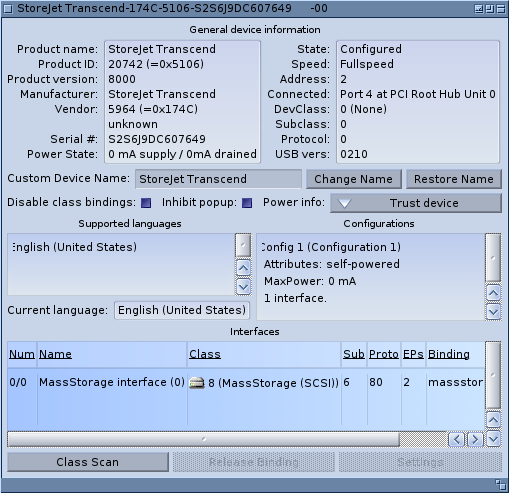Click right arrow of Interfaces horizontal scrollbar

pyautogui.click(x=475, y=439)
